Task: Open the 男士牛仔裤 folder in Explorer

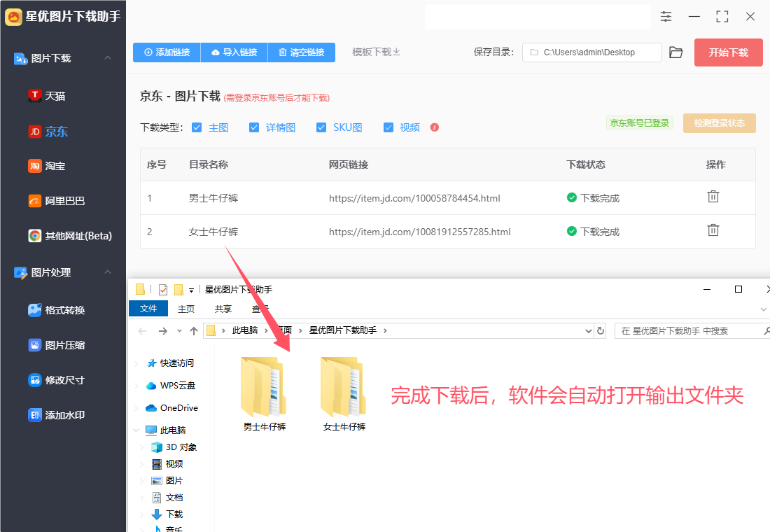Action: pyautogui.click(x=264, y=395)
